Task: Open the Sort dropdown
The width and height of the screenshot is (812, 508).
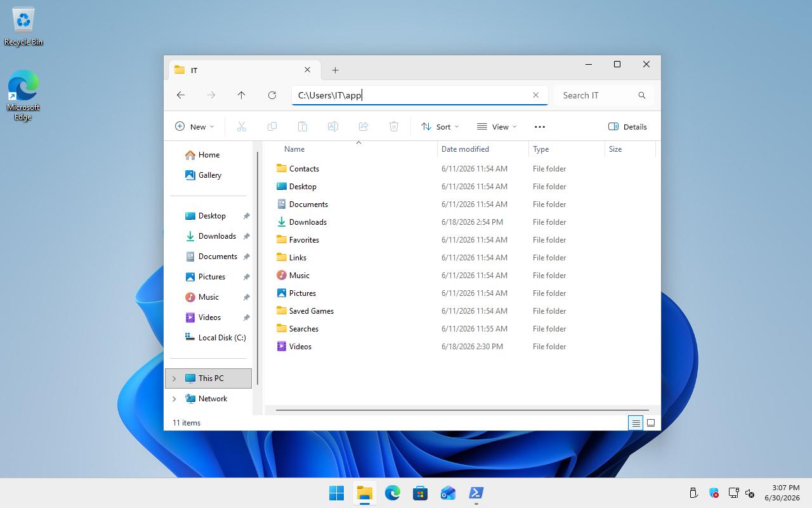Action: coord(440,127)
